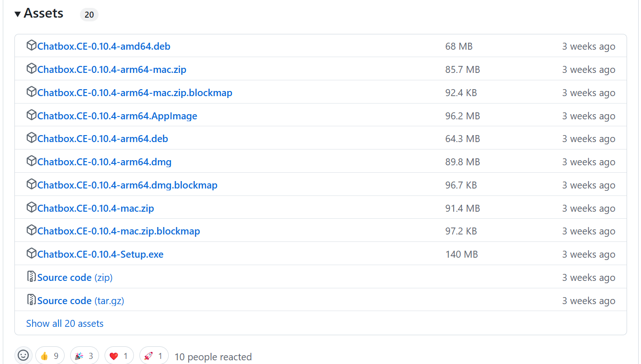The image size is (641, 364).
Task: Click archive icon beside Source code (tar.gz)
Action: click(x=32, y=300)
